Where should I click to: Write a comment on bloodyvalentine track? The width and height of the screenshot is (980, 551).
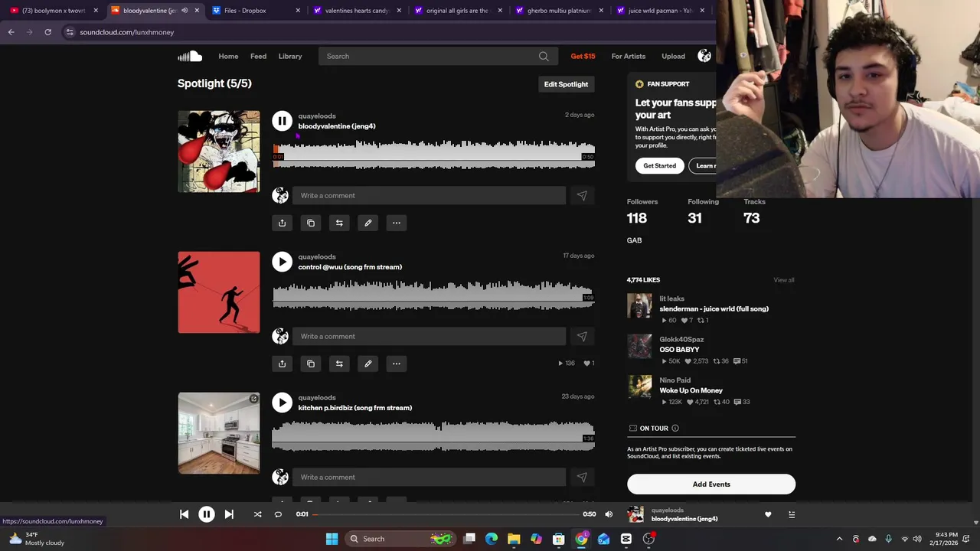(429, 195)
